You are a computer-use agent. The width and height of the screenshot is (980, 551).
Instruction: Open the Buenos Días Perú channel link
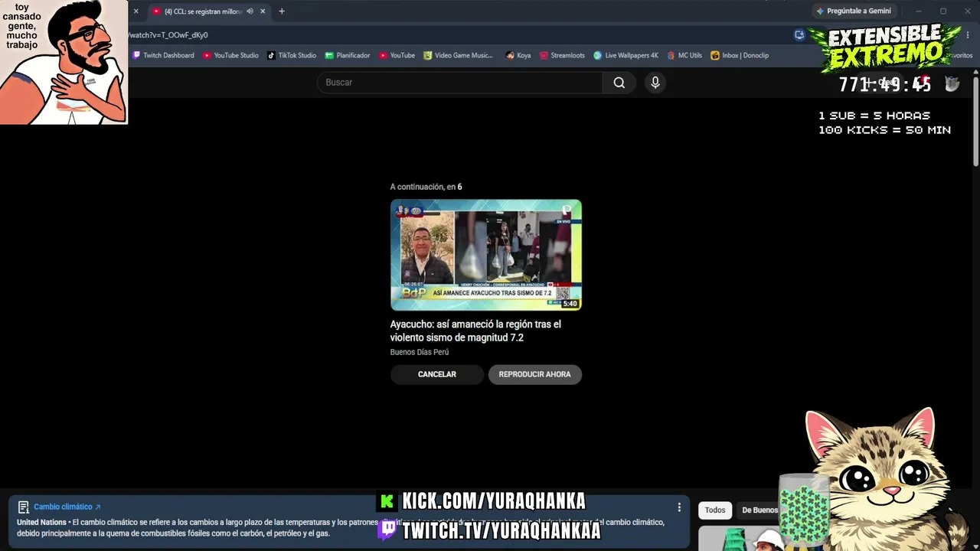coord(420,352)
